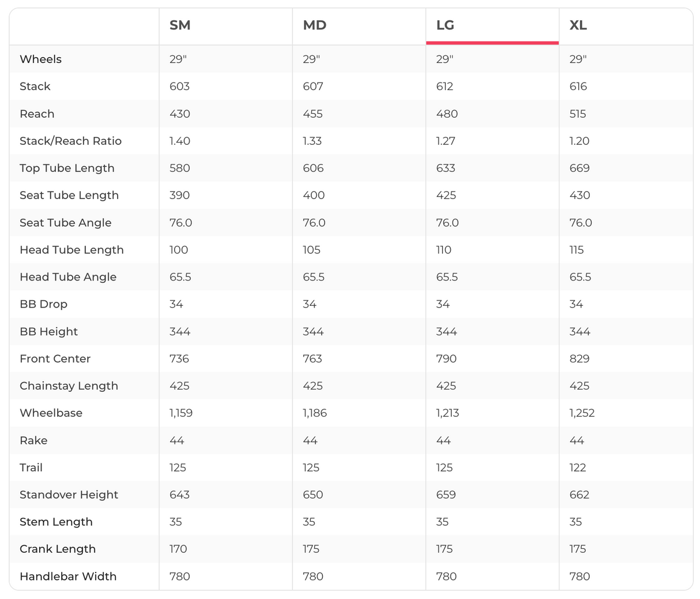Select the SM size column header

(180, 25)
